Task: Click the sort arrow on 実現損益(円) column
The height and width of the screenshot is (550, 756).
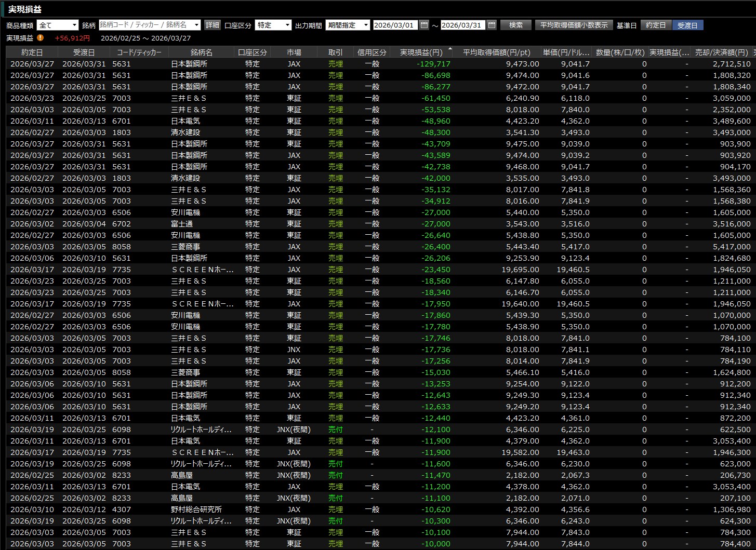Action: (x=450, y=49)
